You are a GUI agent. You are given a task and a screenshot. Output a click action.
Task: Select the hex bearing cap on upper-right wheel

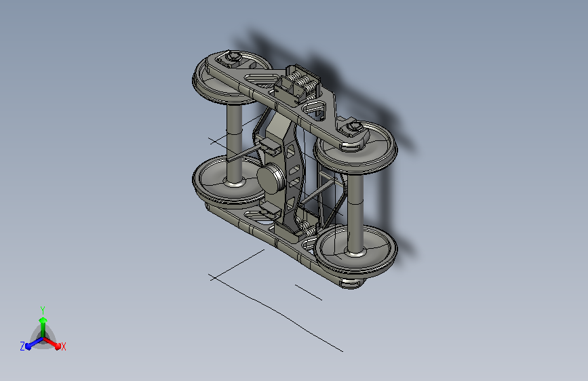[354, 126]
